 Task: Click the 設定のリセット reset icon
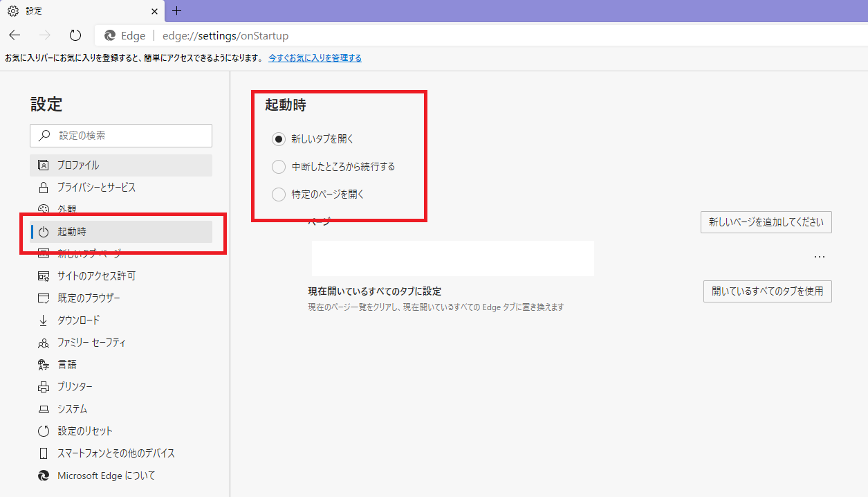[44, 431]
